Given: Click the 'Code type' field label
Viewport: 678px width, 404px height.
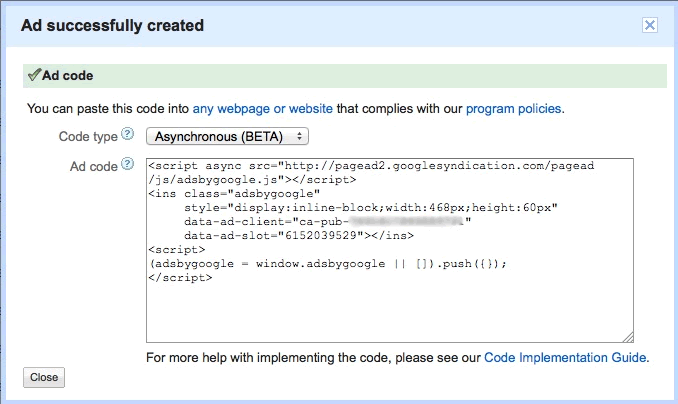Looking at the screenshot, I should [x=88, y=135].
